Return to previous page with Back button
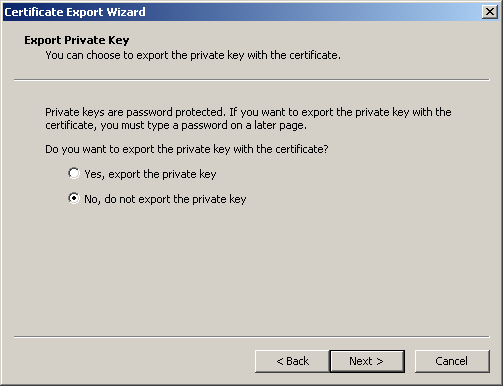This screenshot has height=386, width=503. (x=292, y=361)
